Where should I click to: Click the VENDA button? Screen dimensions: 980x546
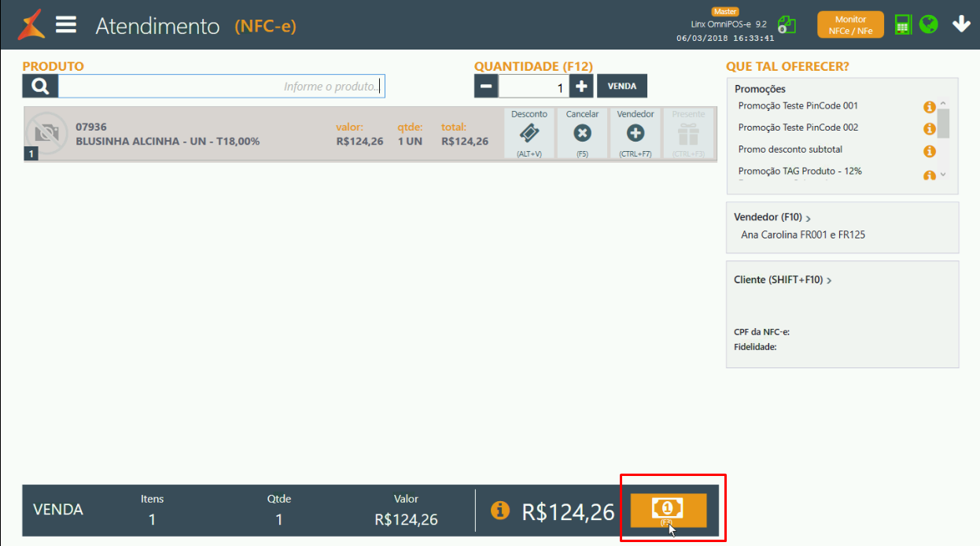click(x=622, y=86)
